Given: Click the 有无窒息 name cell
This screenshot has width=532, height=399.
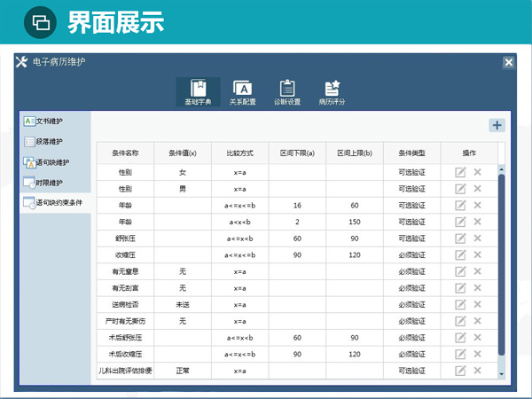Looking at the screenshot, I should pos(125,272).
